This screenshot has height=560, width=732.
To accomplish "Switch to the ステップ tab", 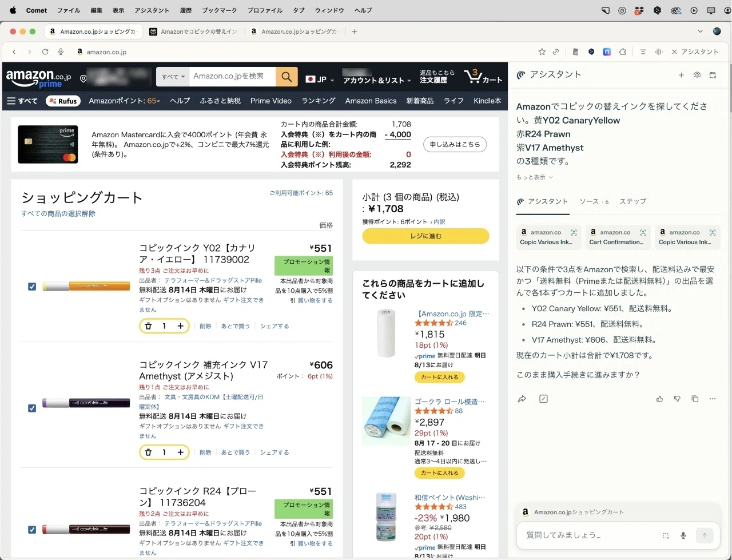I will click(632, 201).
